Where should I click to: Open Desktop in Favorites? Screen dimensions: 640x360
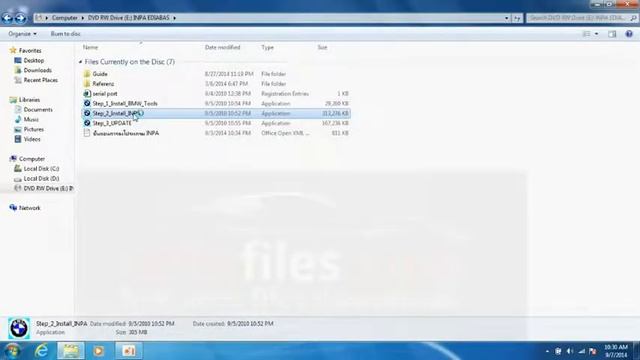[x=33, y=60]
